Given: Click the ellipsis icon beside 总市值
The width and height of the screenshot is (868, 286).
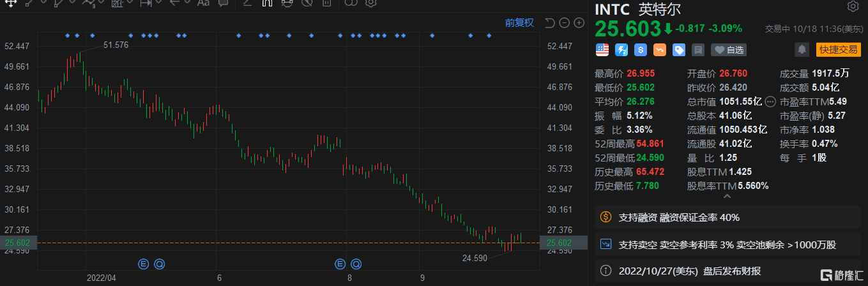Looking at the screenshot, I should [x=770, y=102].
